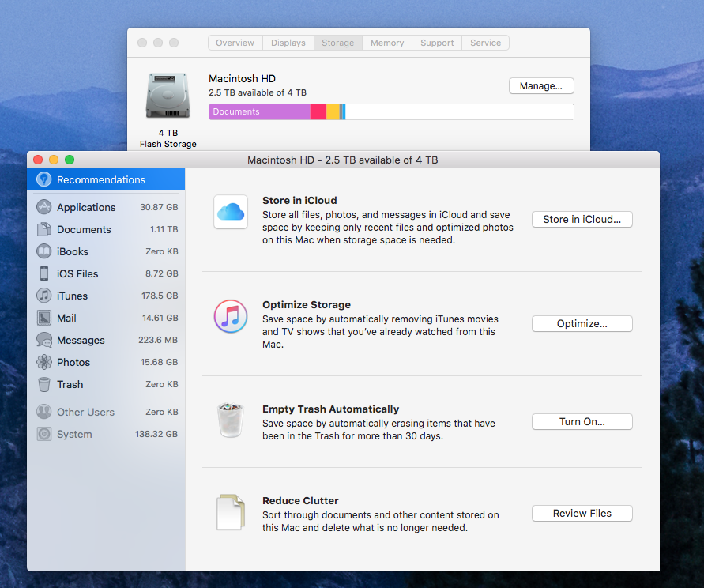Click the '4 TB Flash Storage' label
704x588 pixels.
click(168, 138)
